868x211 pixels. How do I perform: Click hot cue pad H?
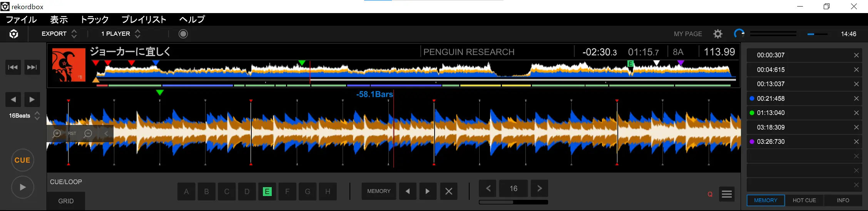tap(328, 191)
